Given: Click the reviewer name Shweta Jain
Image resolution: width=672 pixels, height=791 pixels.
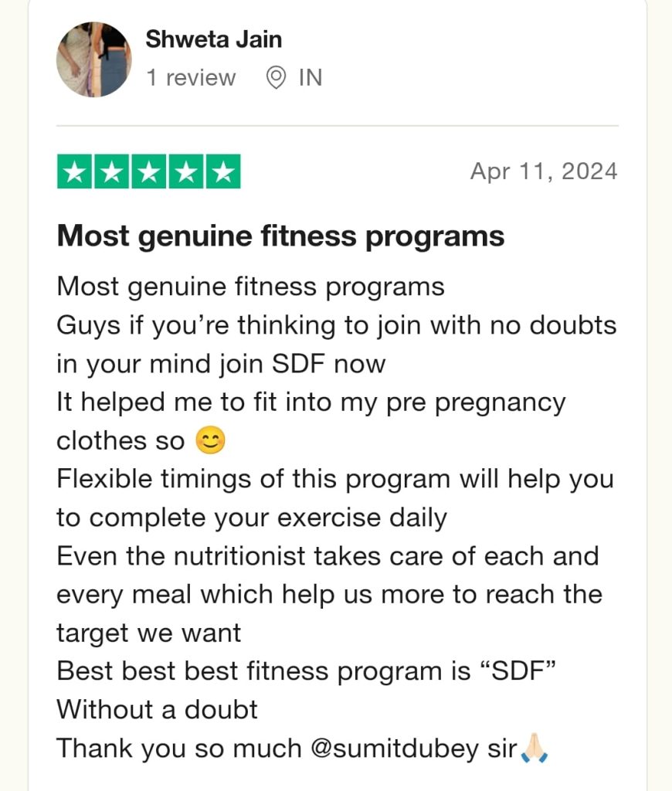Looking at the screenshot, I should tap(213, 39).
